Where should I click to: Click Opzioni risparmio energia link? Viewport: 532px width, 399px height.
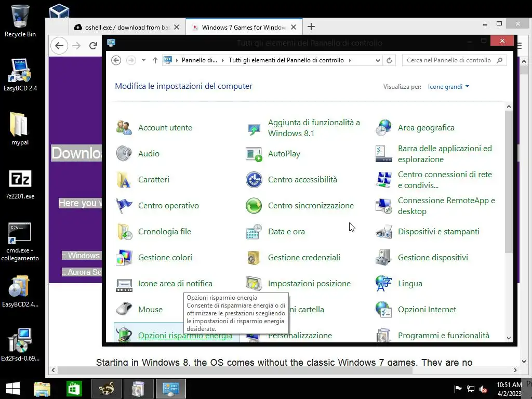pyautogui.click(x=185, y=335)
